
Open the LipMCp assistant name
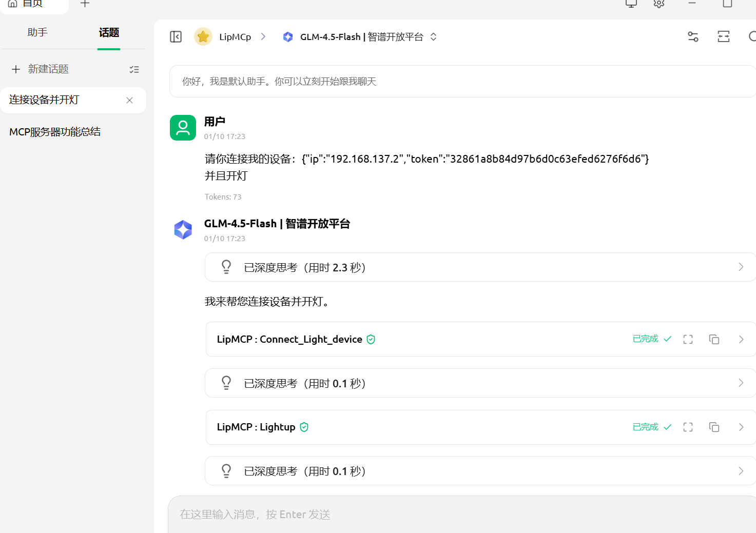tap(235, 37)
